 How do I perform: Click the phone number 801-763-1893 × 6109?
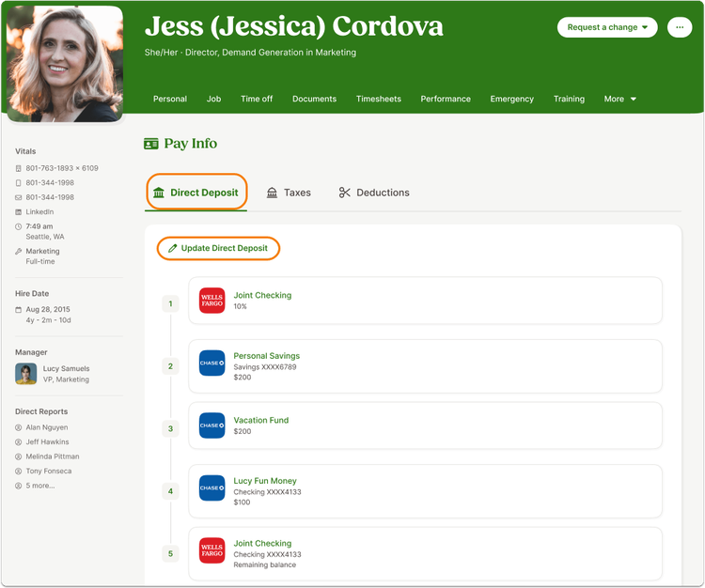(x=62, y=168)
